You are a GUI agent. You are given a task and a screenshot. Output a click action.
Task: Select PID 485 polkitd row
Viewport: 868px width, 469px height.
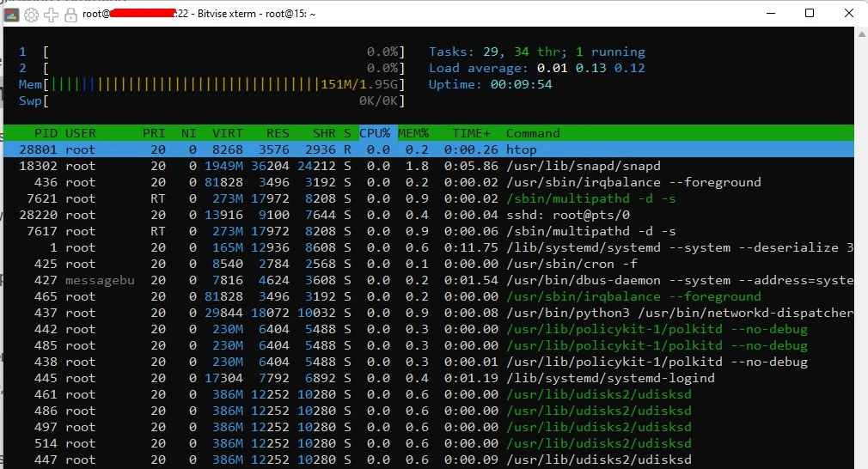pos(429,345)
